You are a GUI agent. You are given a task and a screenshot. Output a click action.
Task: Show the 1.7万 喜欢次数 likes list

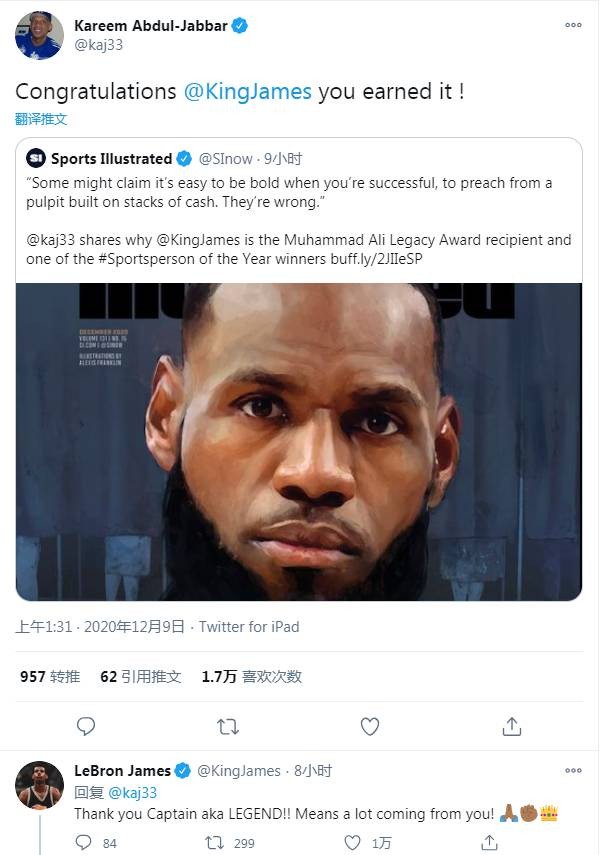pyautogui.click(x=251, y=677)
